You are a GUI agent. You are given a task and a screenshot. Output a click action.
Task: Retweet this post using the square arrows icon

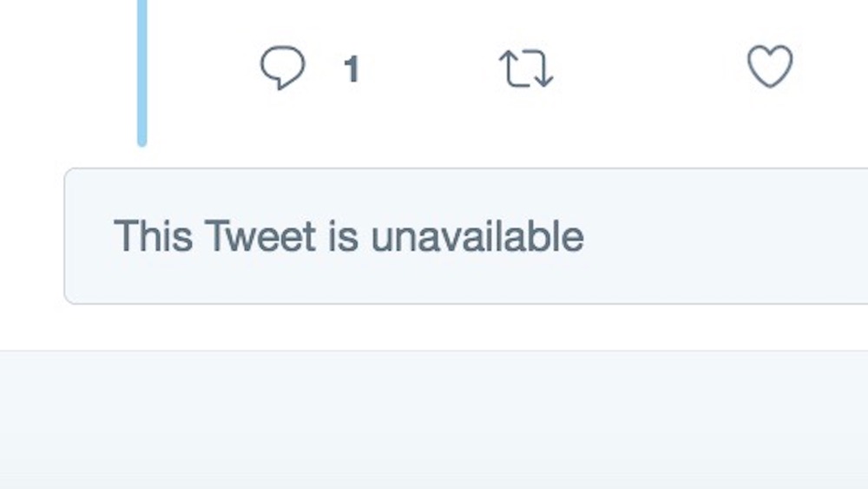click(526, 69)
